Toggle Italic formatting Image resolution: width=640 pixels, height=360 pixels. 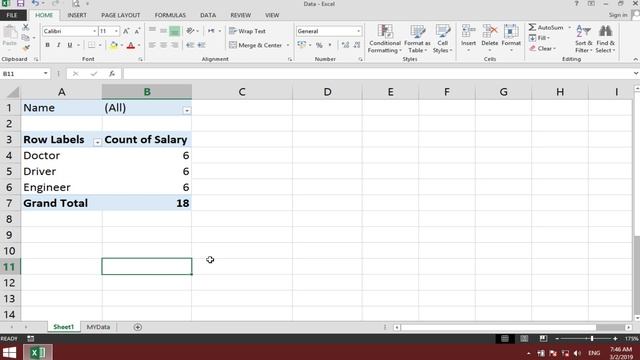pos(58,45)
